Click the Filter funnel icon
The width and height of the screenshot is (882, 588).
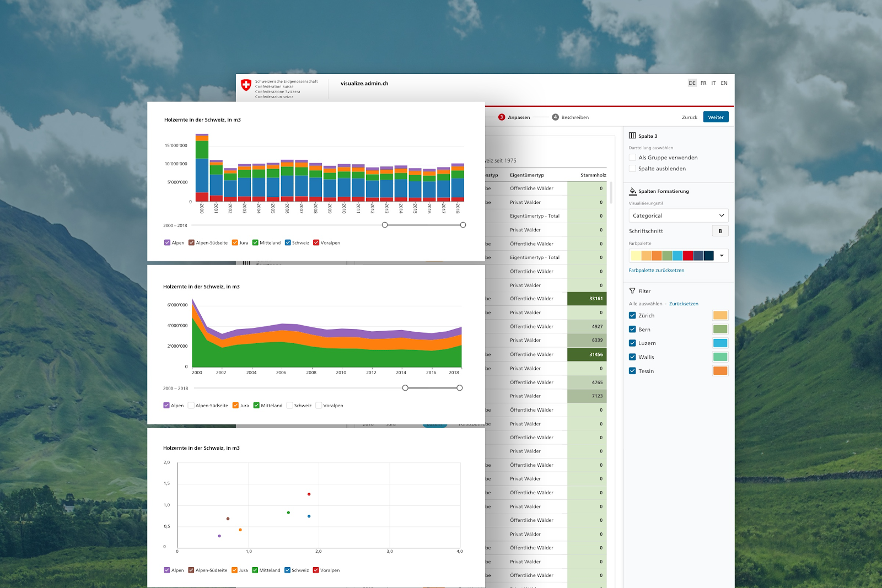point(631,291)
